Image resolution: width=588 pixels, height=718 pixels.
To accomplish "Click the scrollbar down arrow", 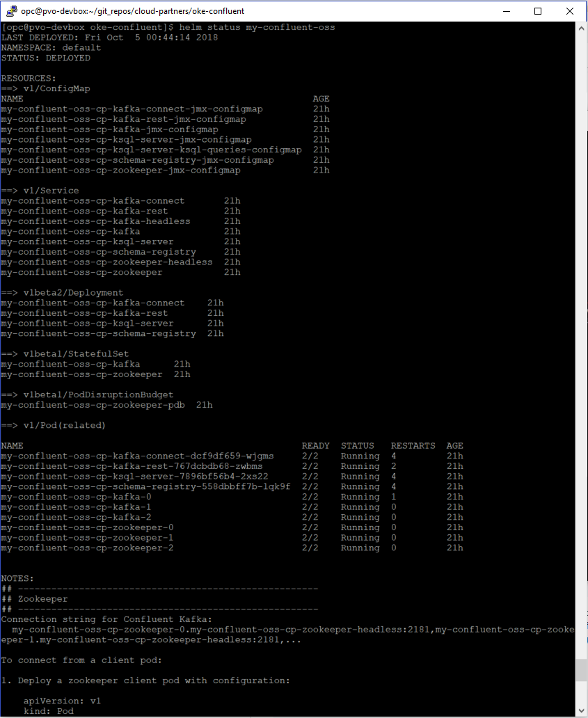I will [x=581, y=710].
